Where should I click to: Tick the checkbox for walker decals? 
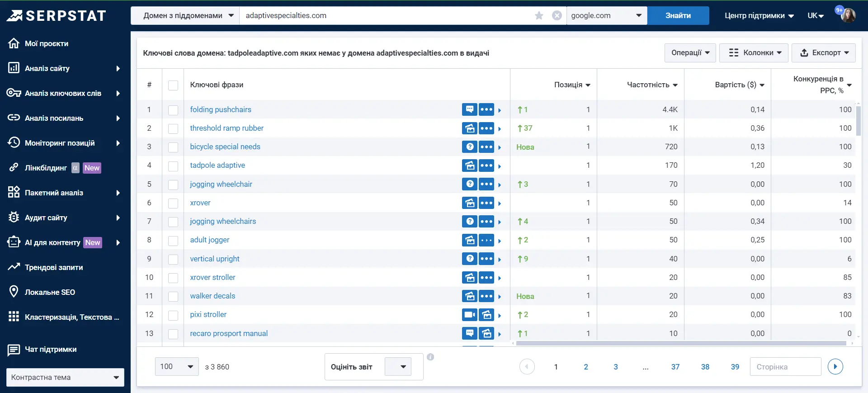pyautogui.click(x=173, y=296)
